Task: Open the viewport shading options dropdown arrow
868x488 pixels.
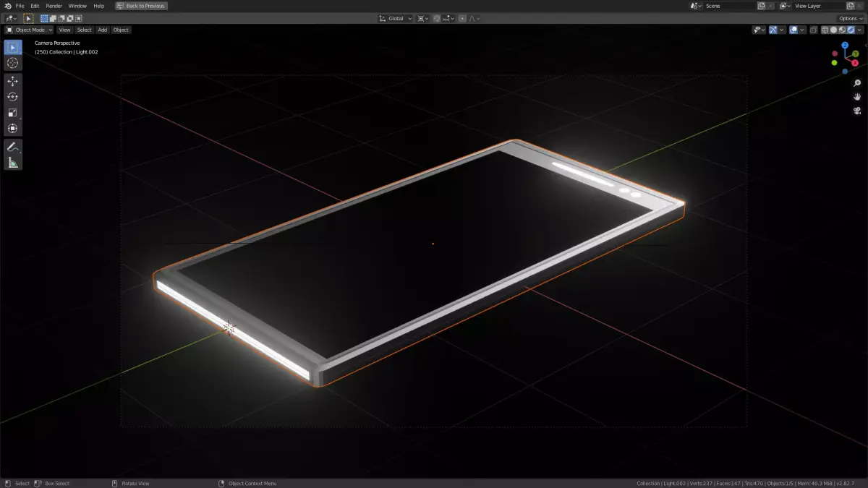Action: click(859, 30)
